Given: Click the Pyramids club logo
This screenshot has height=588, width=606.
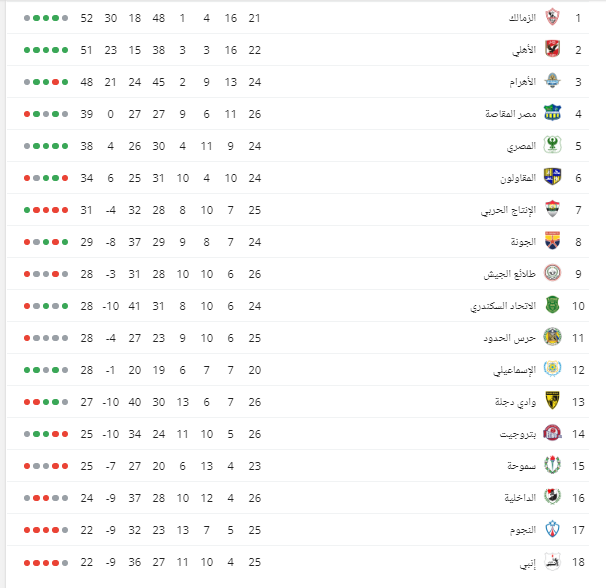Looking at the screenshot, I should 552,81.
